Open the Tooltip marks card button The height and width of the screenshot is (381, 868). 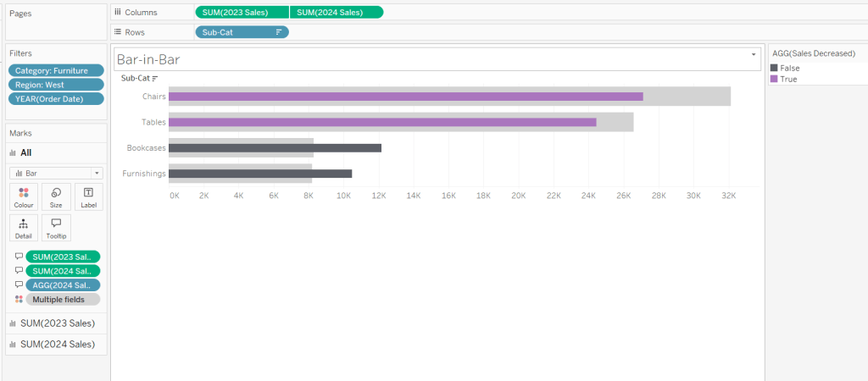click(x=56, y=228)
